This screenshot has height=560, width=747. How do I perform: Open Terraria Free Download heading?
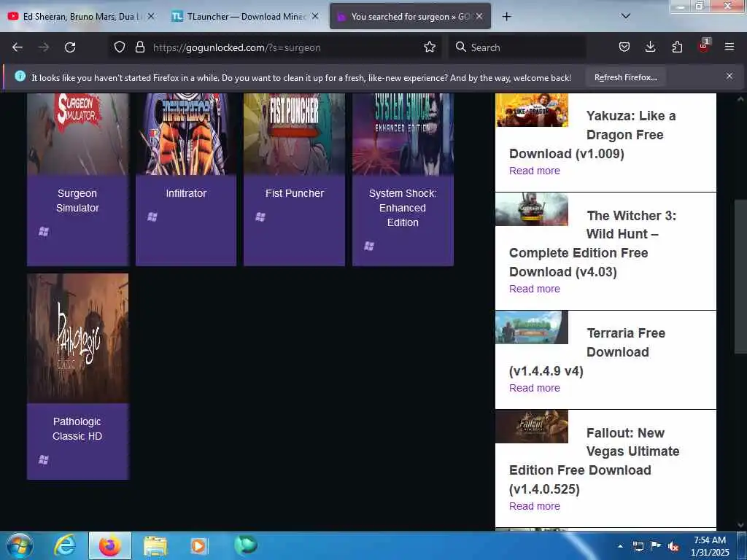[588, 352]
